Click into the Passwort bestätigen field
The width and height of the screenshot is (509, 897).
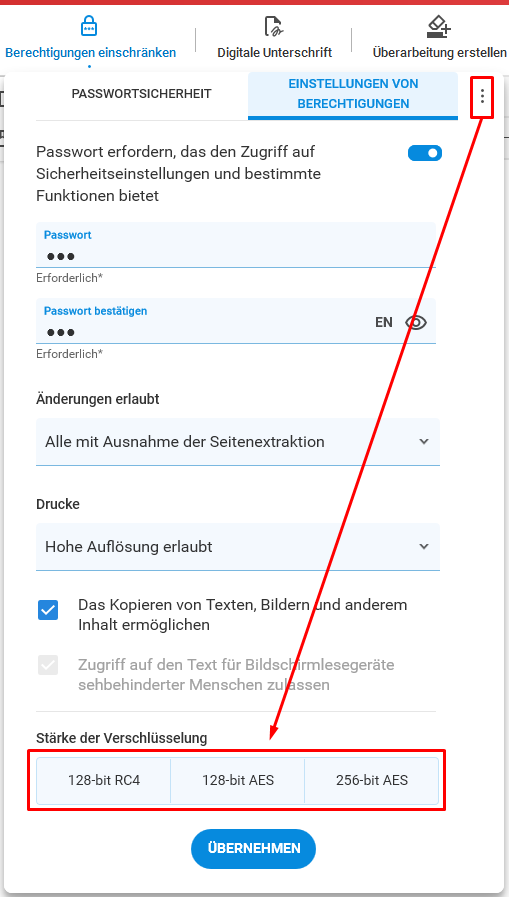[236, 321]
